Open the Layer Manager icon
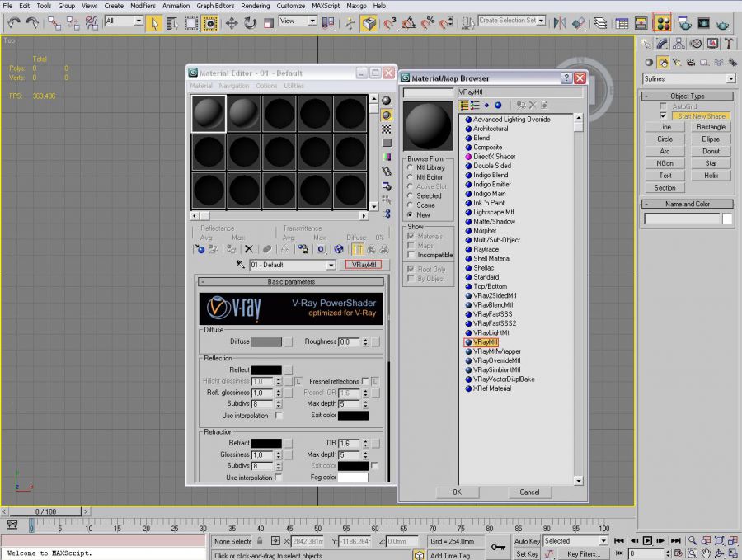 click(600, 23)
